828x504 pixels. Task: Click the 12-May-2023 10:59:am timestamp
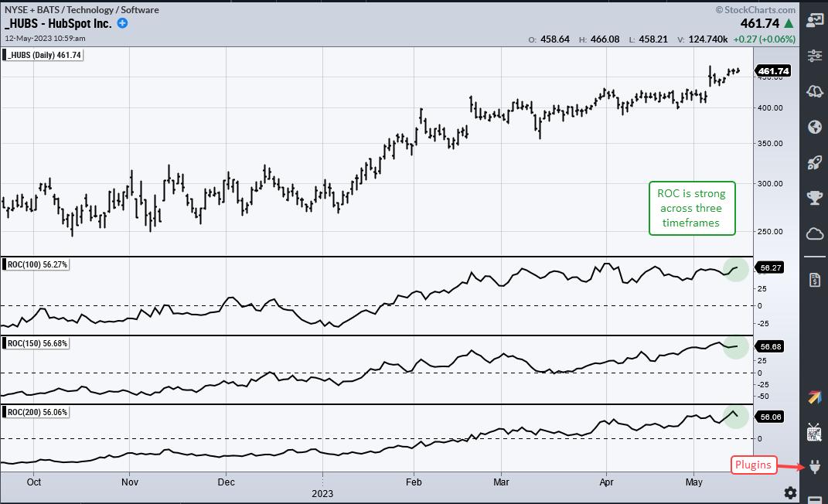(45, 38)
